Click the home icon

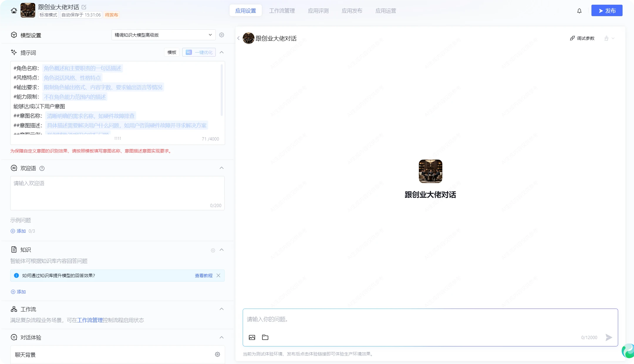[x=14, y=11]
